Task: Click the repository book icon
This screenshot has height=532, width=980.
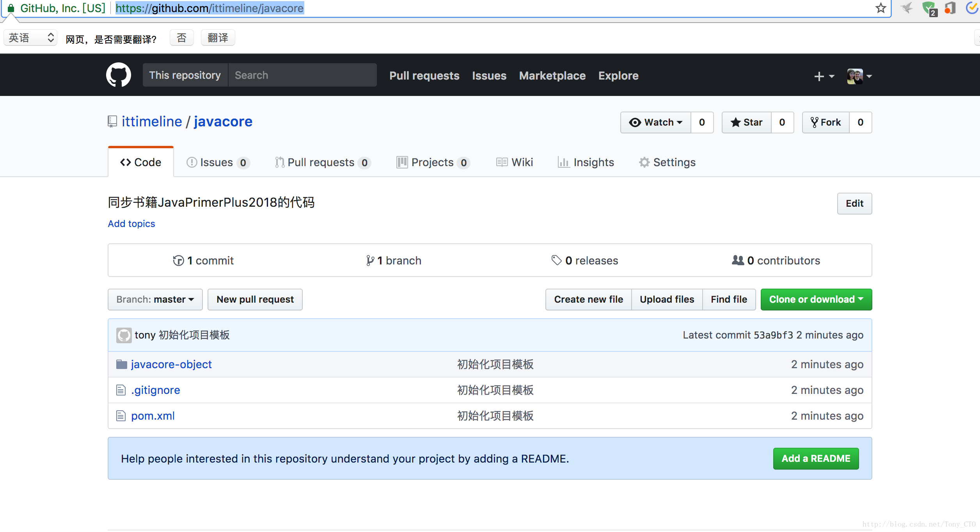Action: [x=112, y=121]
